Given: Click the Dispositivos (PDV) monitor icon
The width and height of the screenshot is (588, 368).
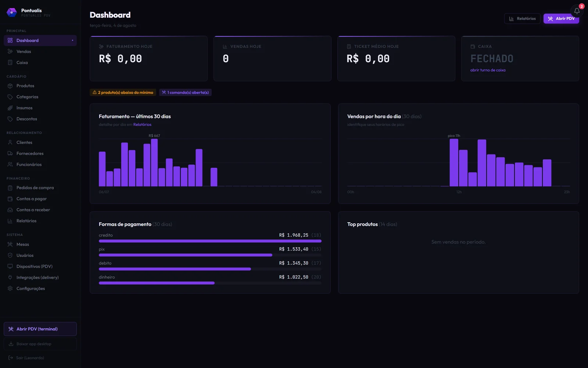Looking at the screenshot, I should pyautogui.click(x=10, y=266).
